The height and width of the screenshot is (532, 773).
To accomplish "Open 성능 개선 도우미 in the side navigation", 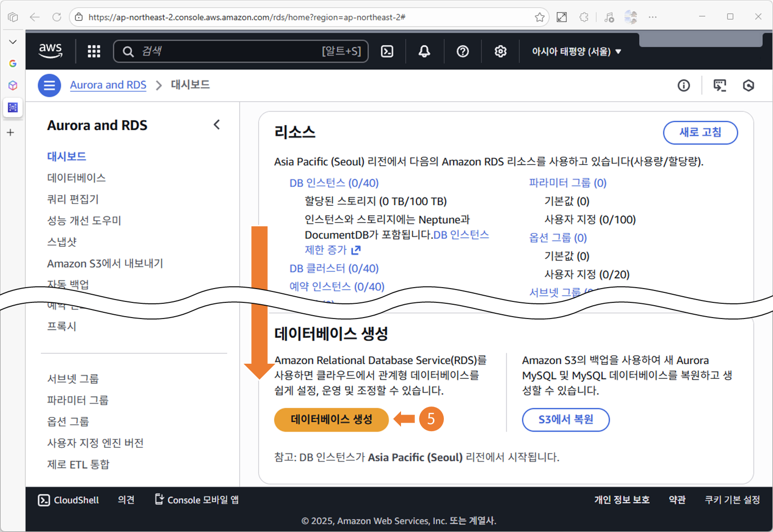I will (84, 221).
